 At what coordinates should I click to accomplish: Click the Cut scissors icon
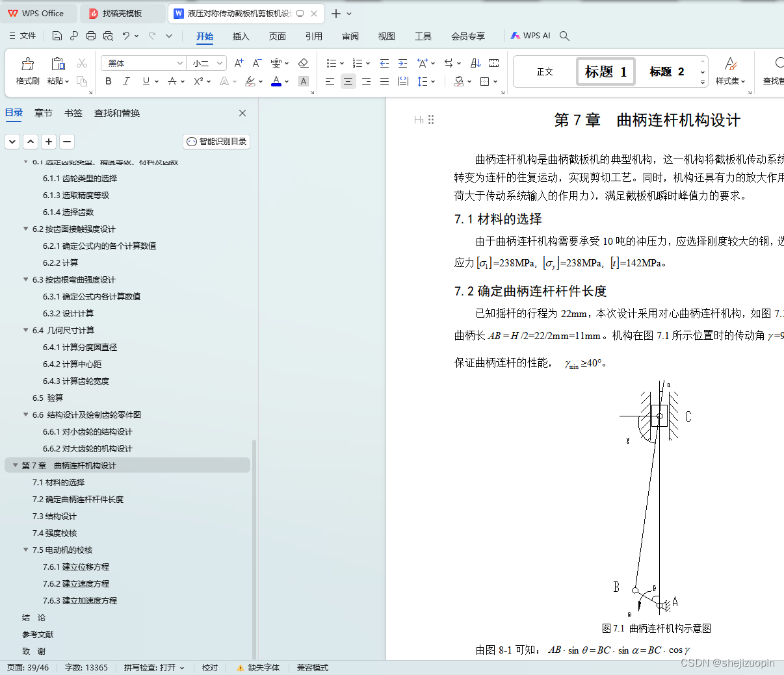tap(82, 63)
